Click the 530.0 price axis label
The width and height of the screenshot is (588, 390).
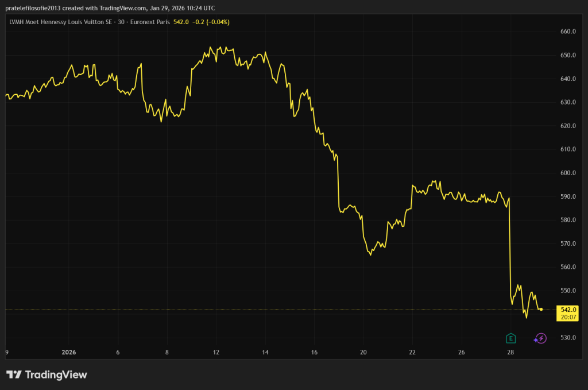(x=567, y=338)
